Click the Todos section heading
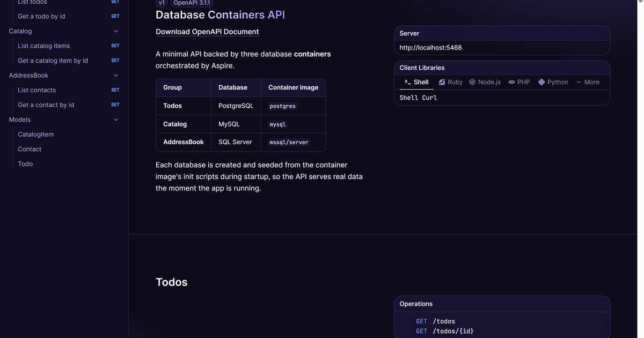This screenshot has height=338, width=644. point(172,282)
